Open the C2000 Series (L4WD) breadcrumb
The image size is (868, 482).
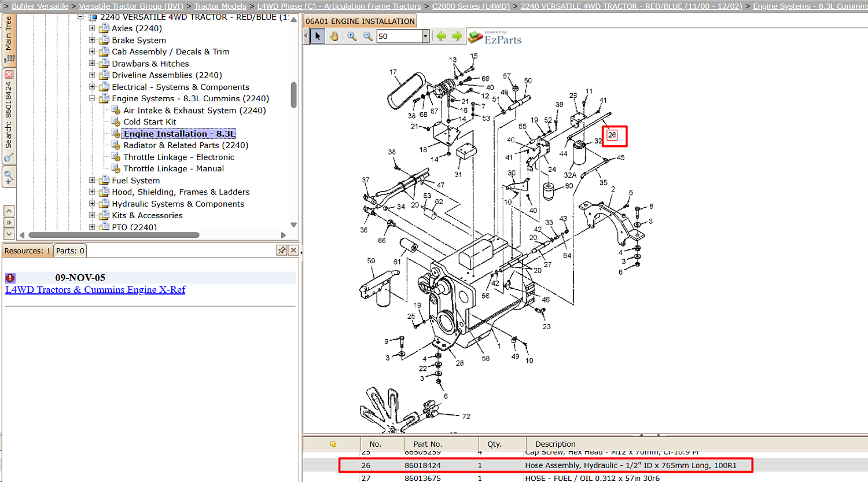[x=471, y=6]
